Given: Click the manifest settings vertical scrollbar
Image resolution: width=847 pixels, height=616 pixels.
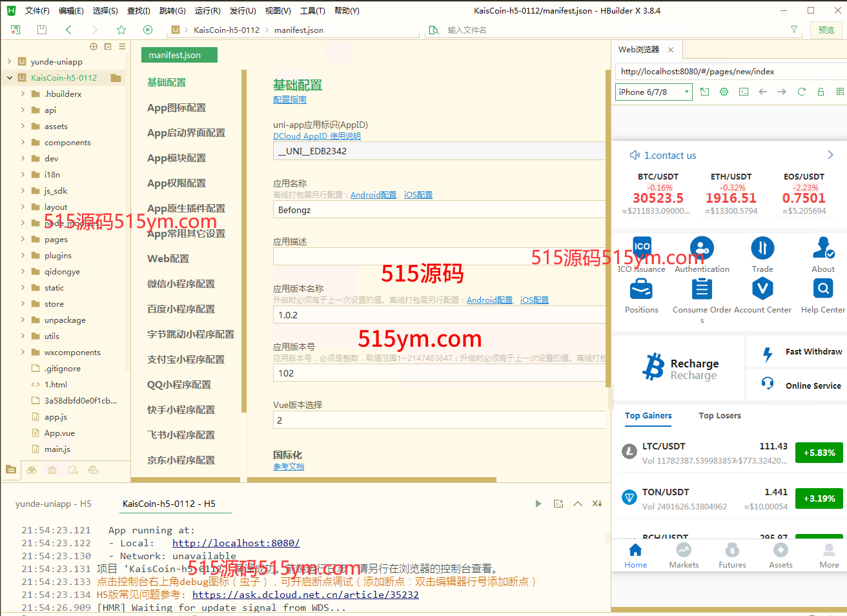Looking at the screenshot, I should pyautogui.click(x=608, y=258).
